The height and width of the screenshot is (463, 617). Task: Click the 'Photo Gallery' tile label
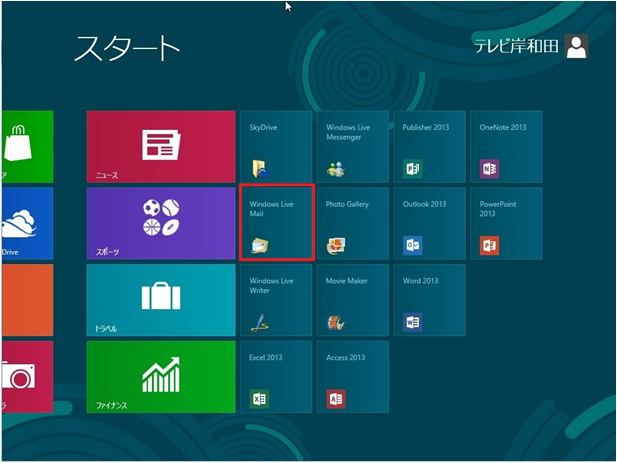347,204
